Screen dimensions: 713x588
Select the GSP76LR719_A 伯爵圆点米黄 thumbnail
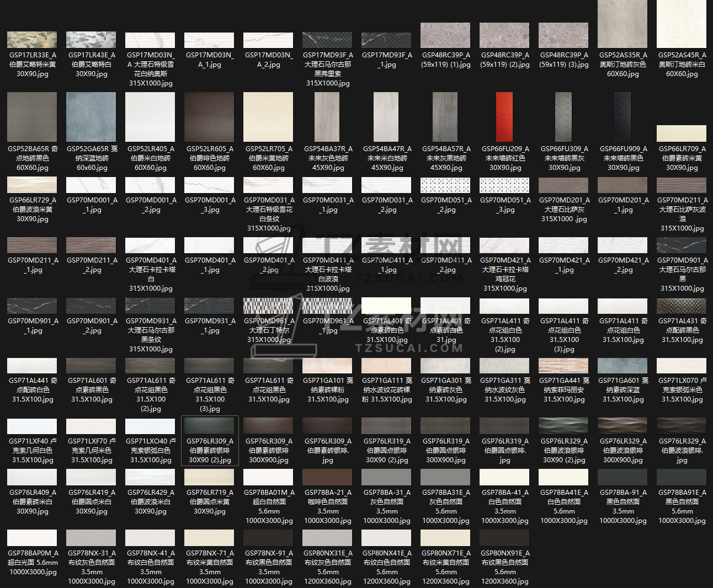[209, 477]
